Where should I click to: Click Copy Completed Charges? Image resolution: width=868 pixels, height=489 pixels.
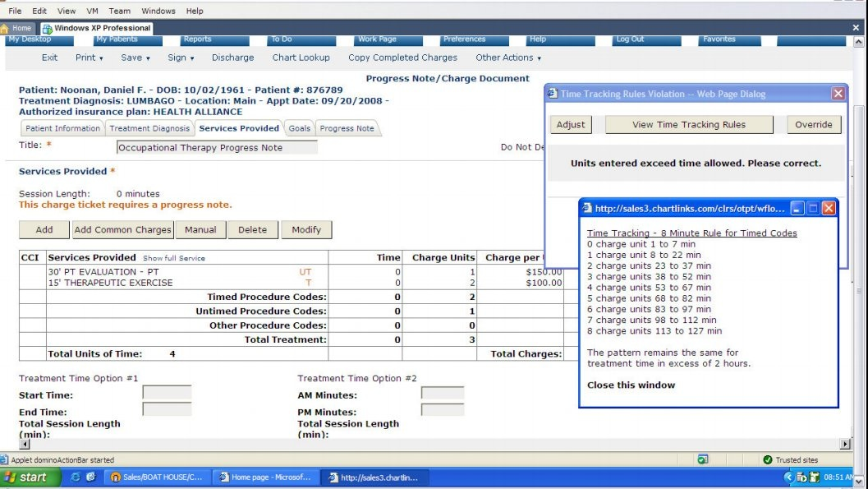pyautogui.click(x=402, y=58)
